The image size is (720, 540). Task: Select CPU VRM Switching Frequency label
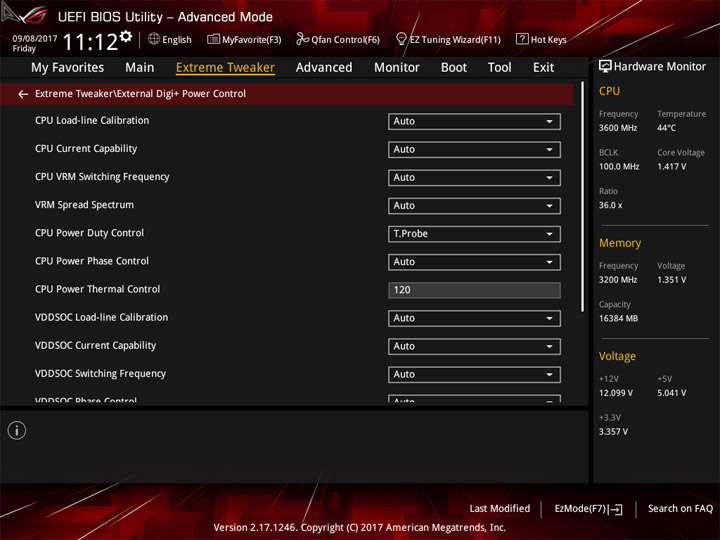pyautogui.click(x=102, y=177)
